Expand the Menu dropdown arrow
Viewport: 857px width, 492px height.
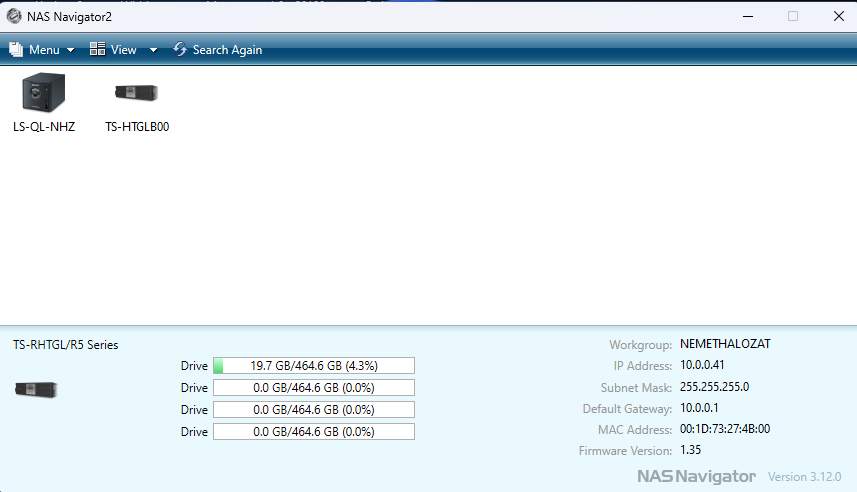click(x=71, y=50)
